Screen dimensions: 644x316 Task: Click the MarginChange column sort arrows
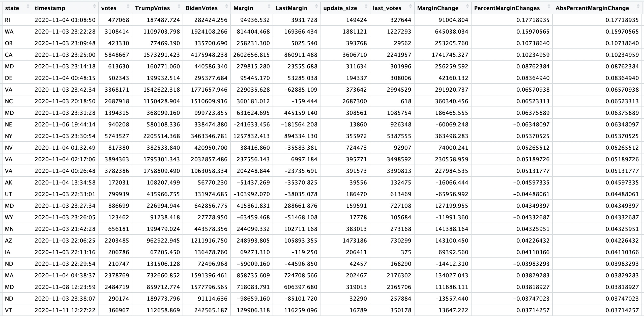pyautogui.click(x=467, y=6)
